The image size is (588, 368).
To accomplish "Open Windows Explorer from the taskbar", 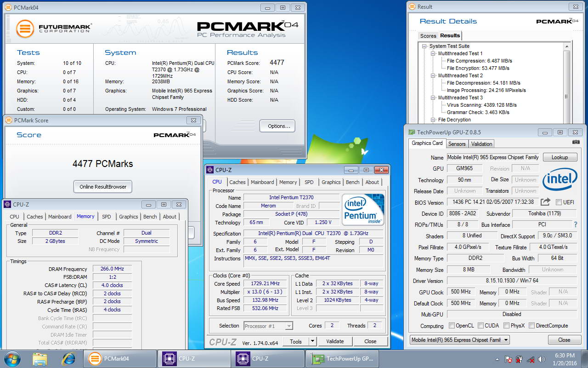I will 40,359.
